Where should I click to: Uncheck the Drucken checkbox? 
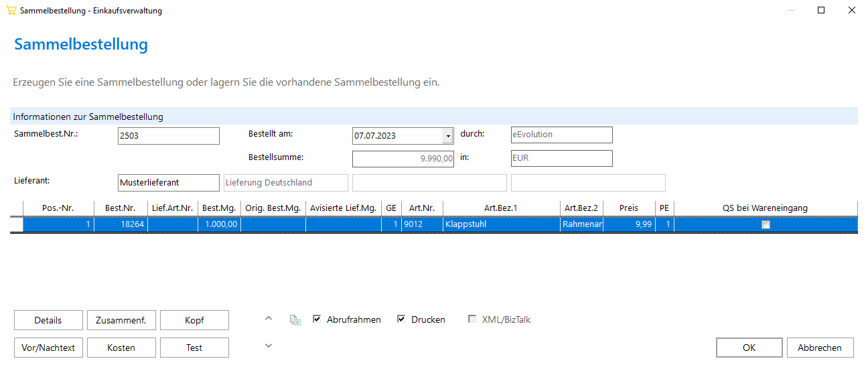[401, 319]
